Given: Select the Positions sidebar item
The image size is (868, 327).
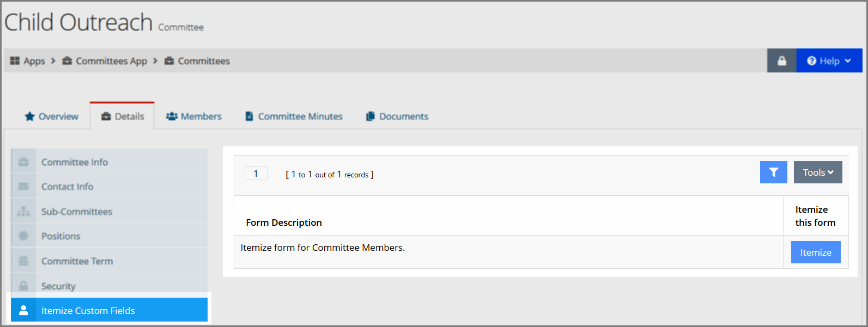Looking at the screenshot, I should point(109,236).
